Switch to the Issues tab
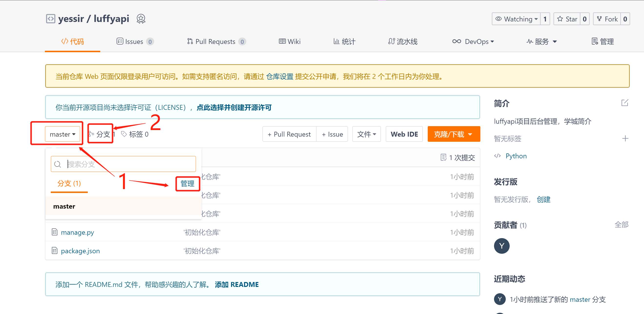Image resolution: width=644 pixels, height=314 pixels. (134, 41)
